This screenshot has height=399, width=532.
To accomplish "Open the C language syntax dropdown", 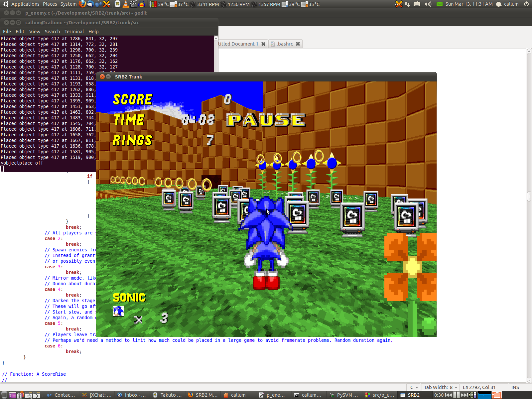I will 414,387.
